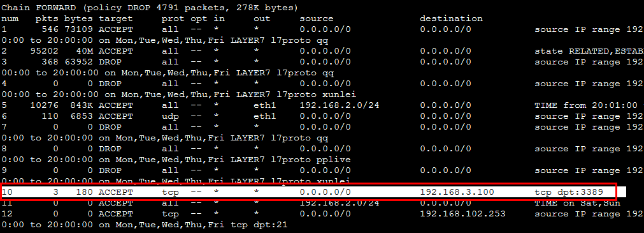Screen dimensions: 644x233
Task: Click the ACCEPT target of rule 12
Action: pyautogui.click(x=116, y=214)
